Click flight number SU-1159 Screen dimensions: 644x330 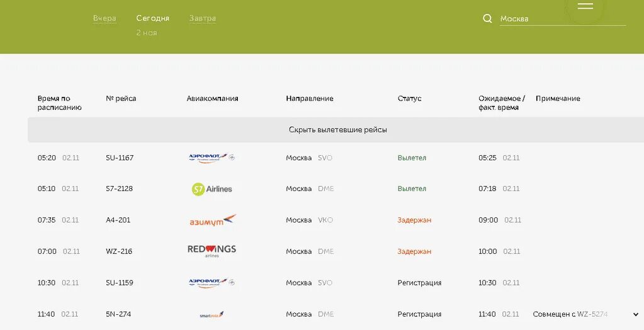(119, 283)
